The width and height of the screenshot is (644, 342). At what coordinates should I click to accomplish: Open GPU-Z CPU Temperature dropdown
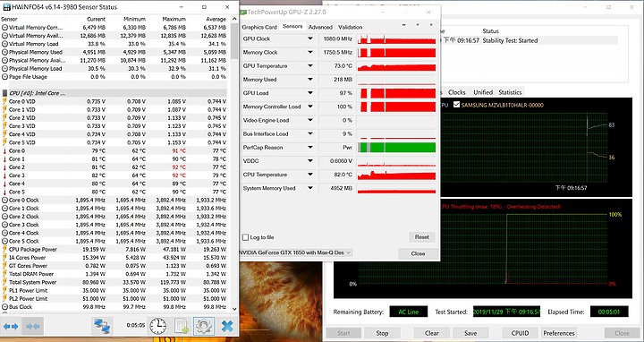310,175
